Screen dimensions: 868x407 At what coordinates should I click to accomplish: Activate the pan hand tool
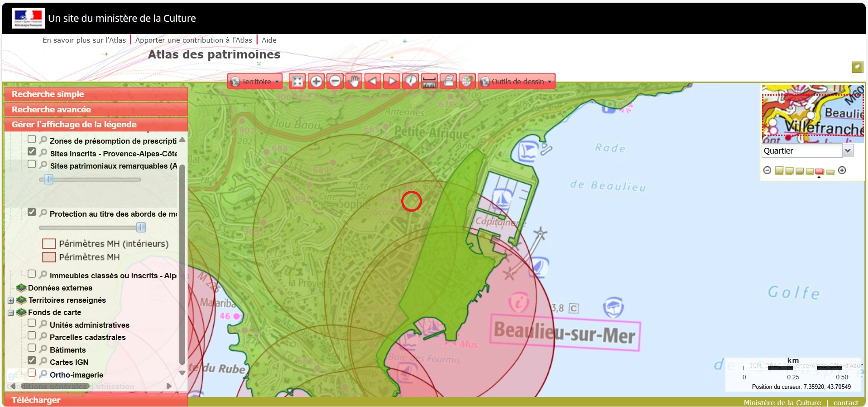pos(354,82)
